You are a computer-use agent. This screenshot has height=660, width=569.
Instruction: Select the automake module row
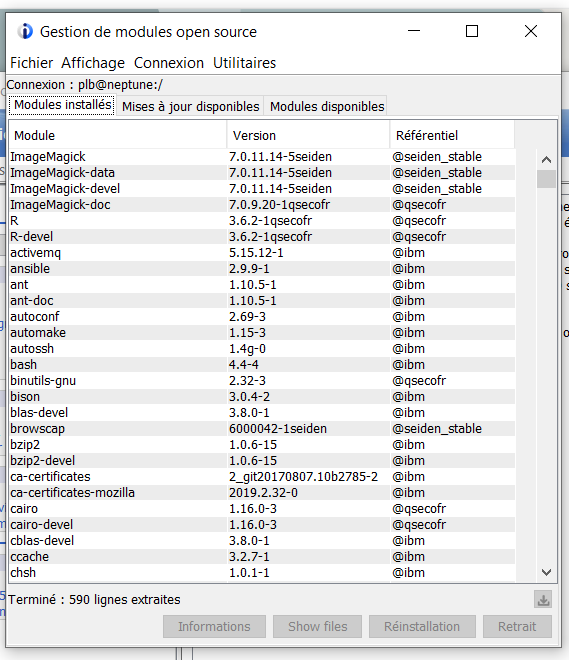262,333
